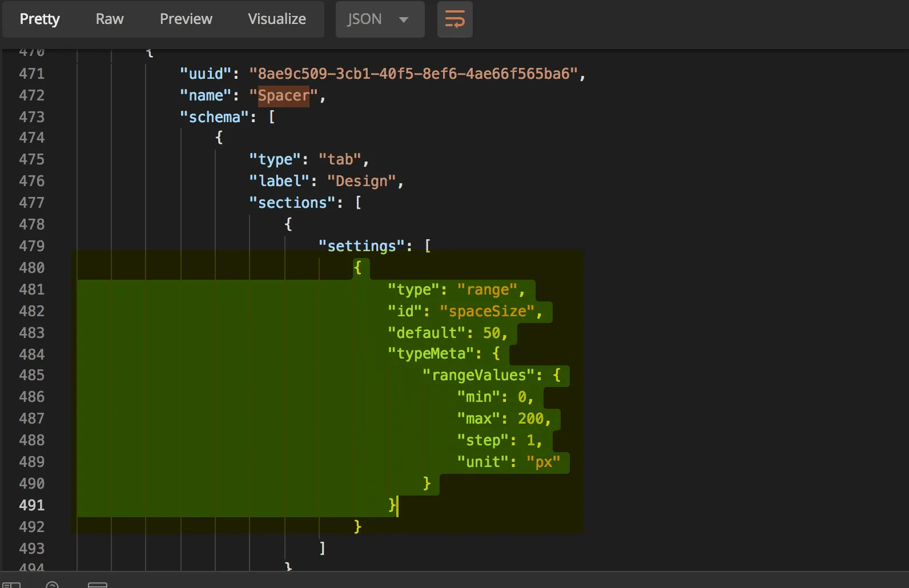
Task: Click the "default" key
Action: point(427,333)
